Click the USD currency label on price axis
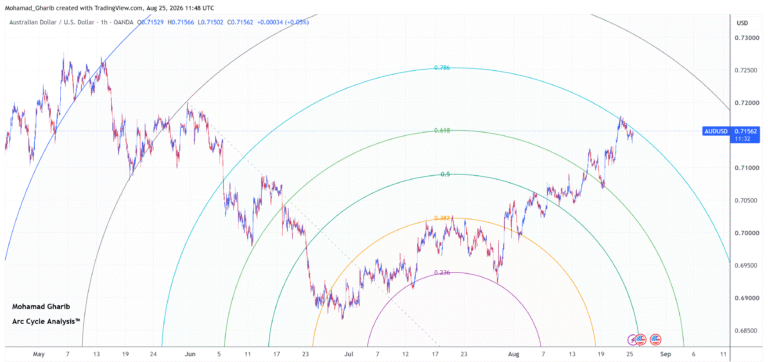Image resolution: width=768 pixels, height=362 pixels. [x=742, y=23]
